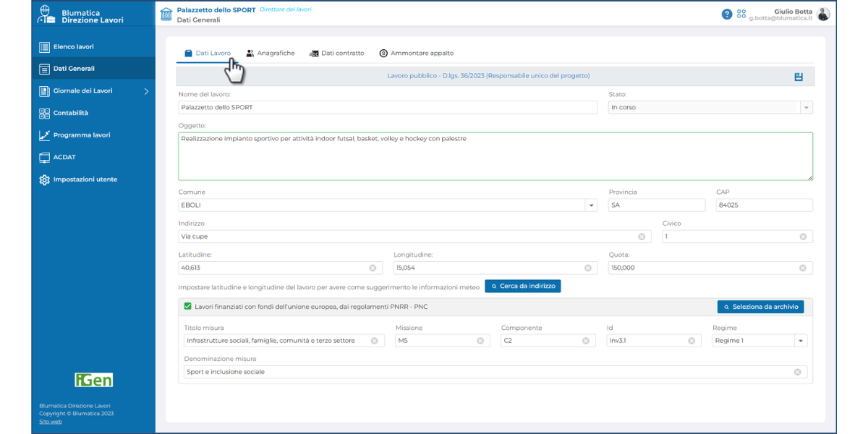Switch to the Anagrafiche tab
Viewport: 868px width, 434px height.
point(271,54)
